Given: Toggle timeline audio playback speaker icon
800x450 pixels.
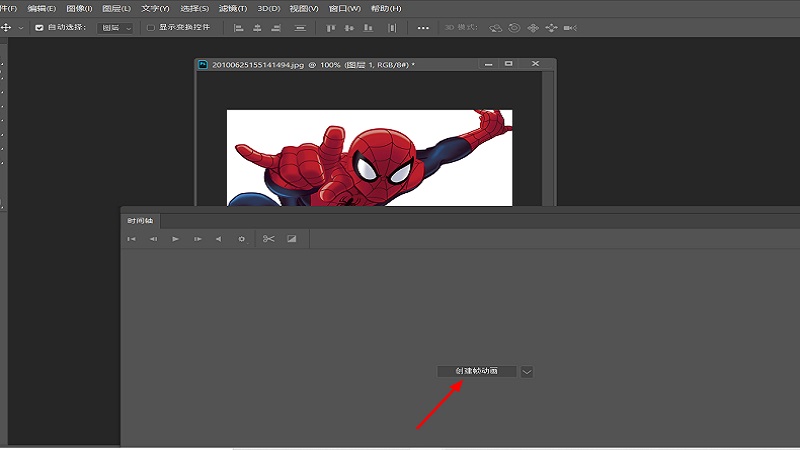Looking at the screenshot, I should [219, 239].
